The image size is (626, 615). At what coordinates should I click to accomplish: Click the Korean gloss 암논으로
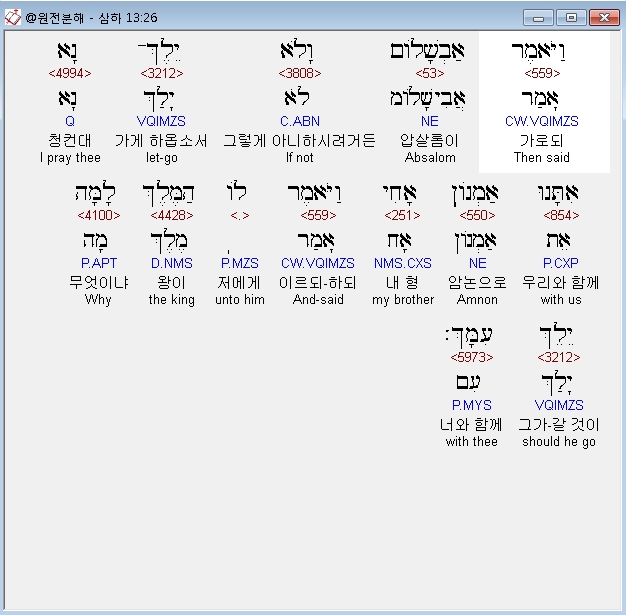pyautogui.click(x=477, y=283)
